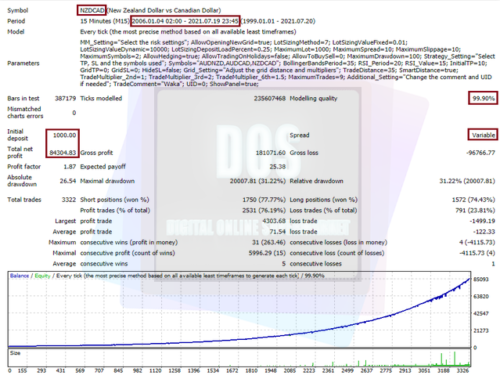
Task: Click the Size label in volume panel
Action: (x=15, y=353)
